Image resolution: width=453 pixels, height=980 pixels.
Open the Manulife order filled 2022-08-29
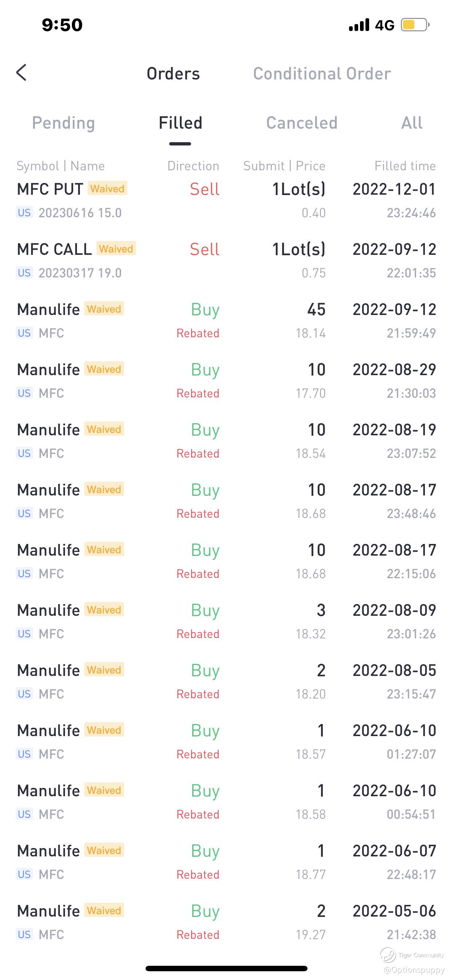(x=226, y=381)
